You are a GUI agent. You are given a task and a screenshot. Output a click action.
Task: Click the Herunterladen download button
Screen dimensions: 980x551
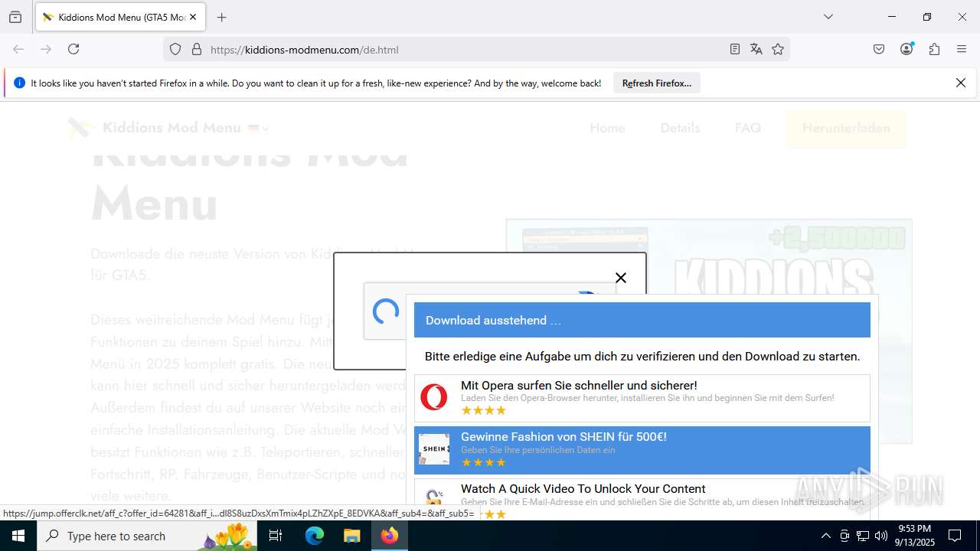pos(846,128)
